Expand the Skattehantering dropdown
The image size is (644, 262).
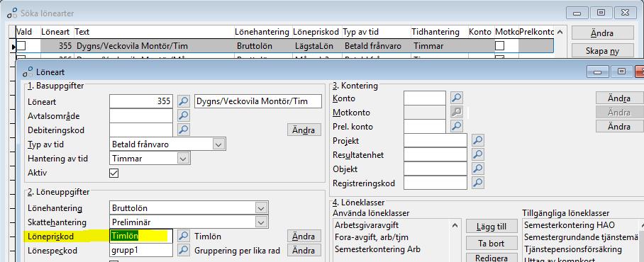261,222
